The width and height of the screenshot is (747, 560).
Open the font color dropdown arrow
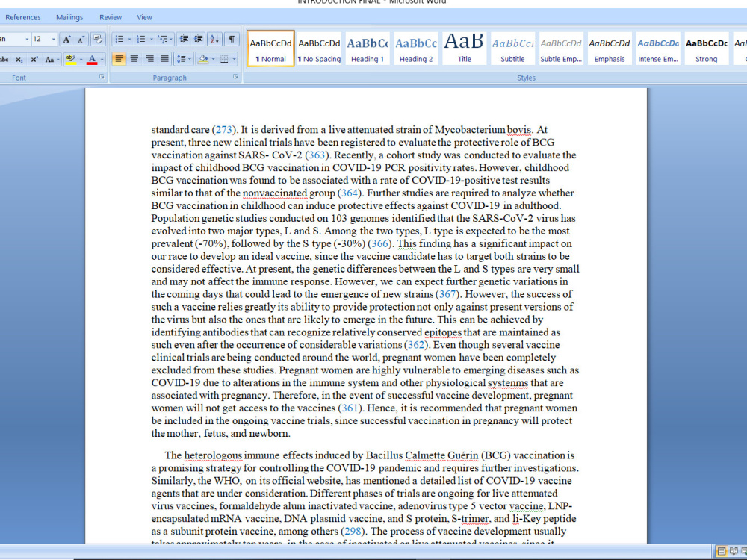[x=102, y=60]
